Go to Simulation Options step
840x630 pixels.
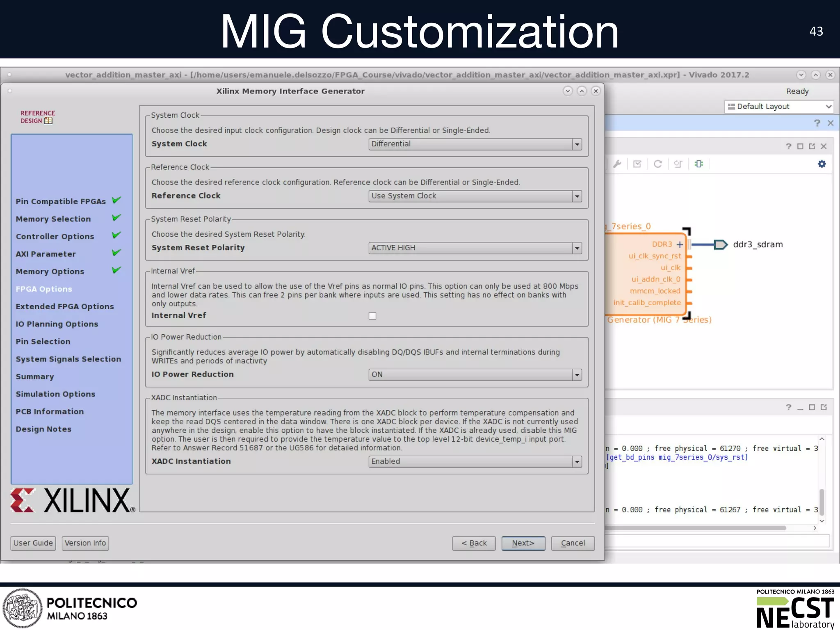pos(55,394)
